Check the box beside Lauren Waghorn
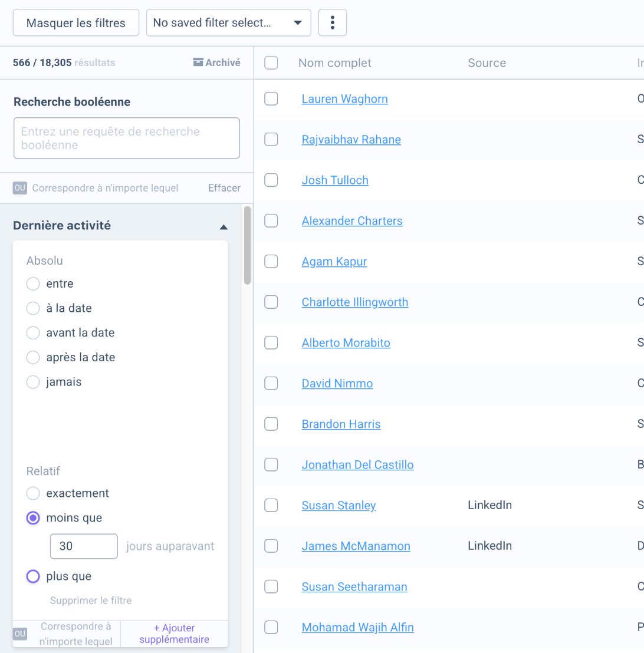This screenshot has height=653, width=644. click(x=271, y=98)
